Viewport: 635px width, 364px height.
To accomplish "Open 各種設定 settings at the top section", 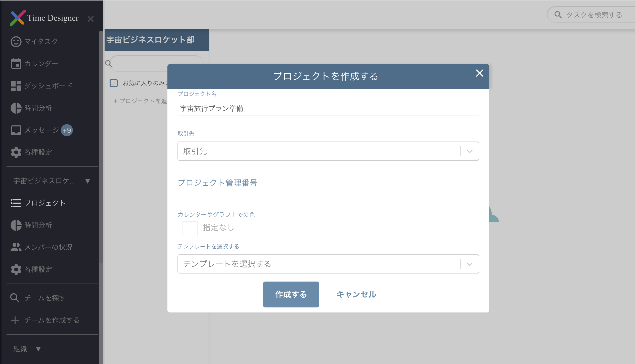I will pos(38,152).
